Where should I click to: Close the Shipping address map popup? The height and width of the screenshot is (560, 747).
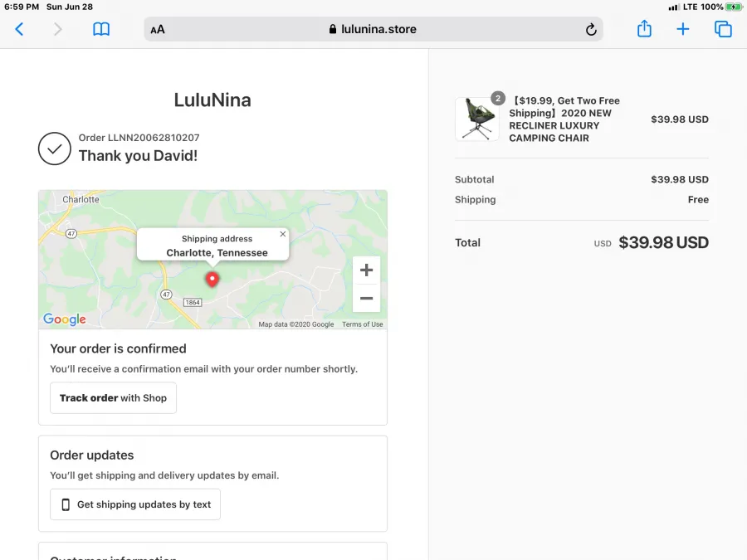tap(282, 234)
